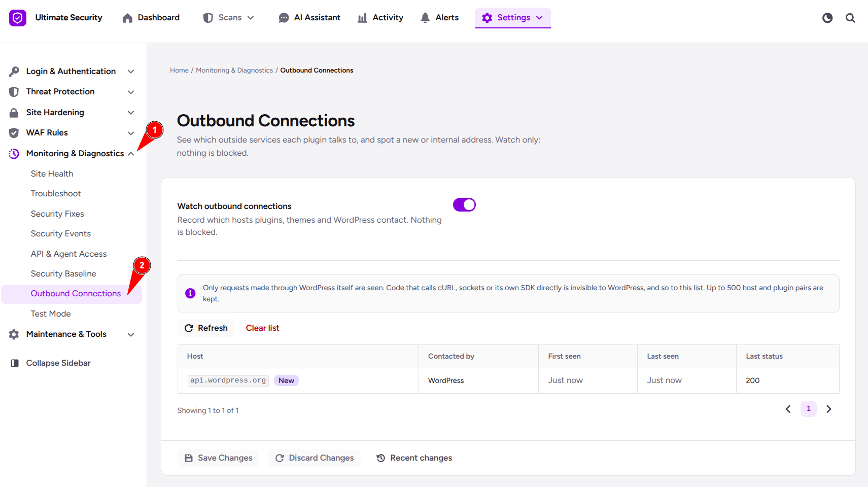The width and height of the screenshot is (868, 487).
Task: Click the WAF Rules shield-check icon
Action: pyautogui.click(x=14, y=133)
